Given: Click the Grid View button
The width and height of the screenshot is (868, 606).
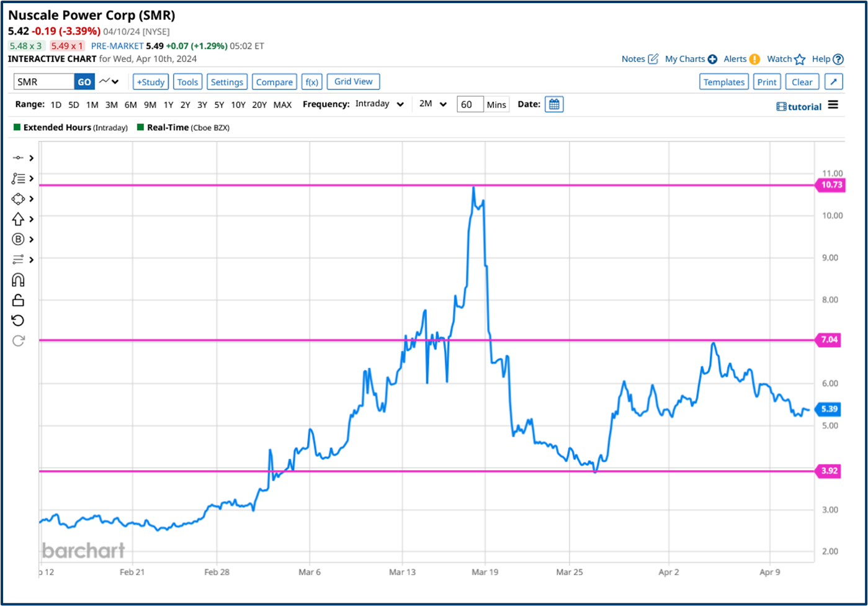Looking at the screenshot, I should pyautogui.click(x=353, y=81).
